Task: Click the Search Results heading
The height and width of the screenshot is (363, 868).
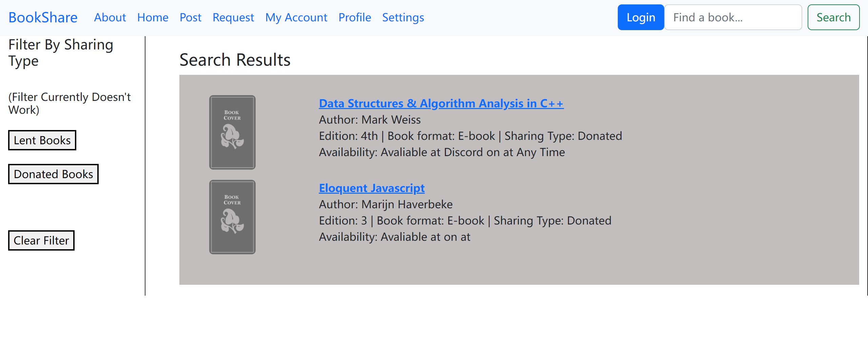Action: point(235,60)
